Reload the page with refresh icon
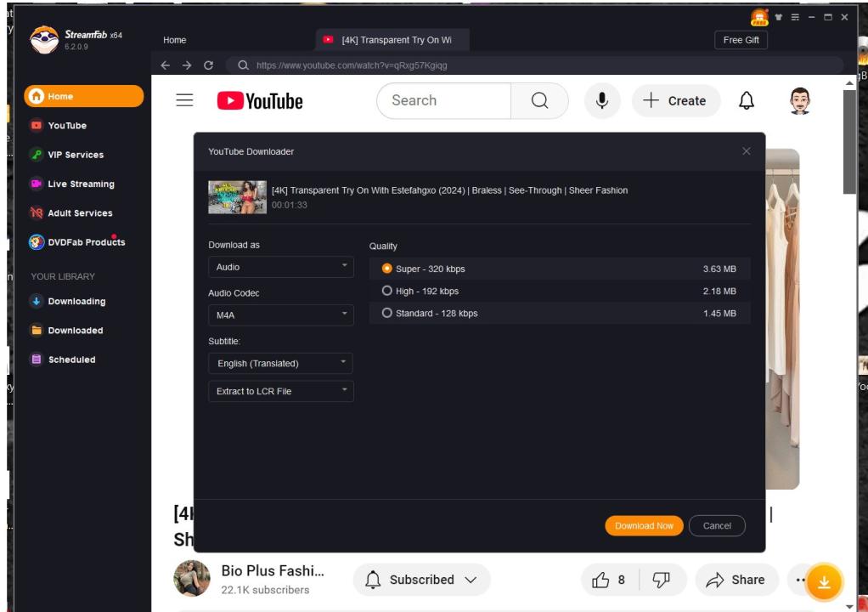The width and height of the screenshot is (868, 612). pos(208,65)
